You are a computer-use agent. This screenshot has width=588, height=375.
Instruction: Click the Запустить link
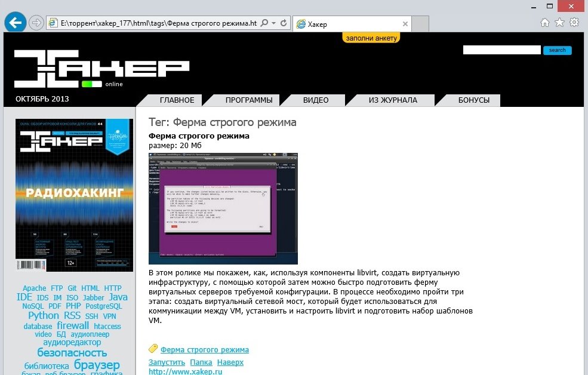tap(167, 362)
